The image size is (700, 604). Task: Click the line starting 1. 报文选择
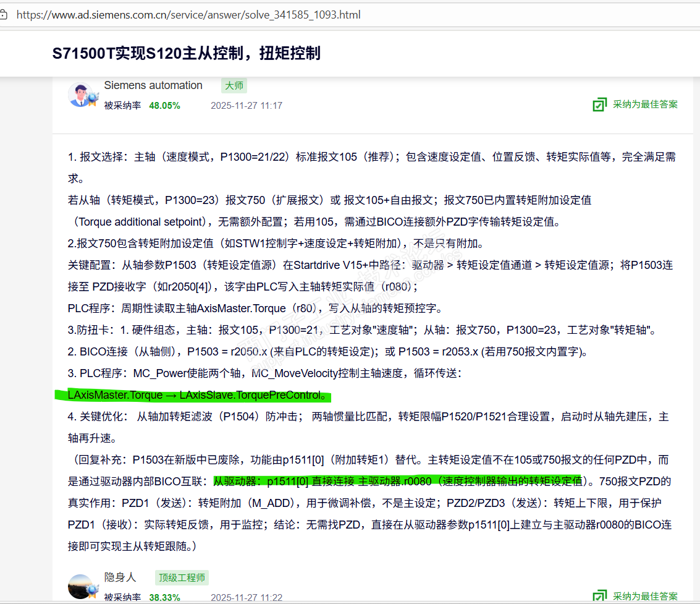coord(372,157)
